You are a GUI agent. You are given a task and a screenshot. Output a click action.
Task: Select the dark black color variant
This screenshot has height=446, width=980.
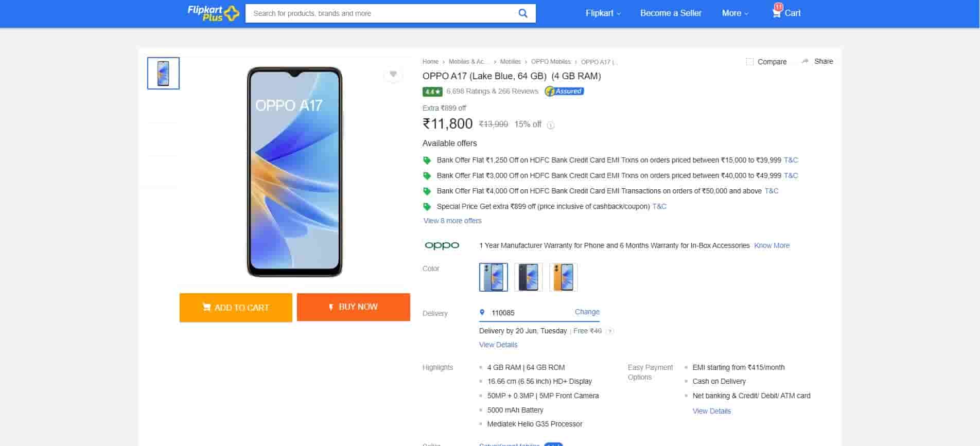pos(528,277)
